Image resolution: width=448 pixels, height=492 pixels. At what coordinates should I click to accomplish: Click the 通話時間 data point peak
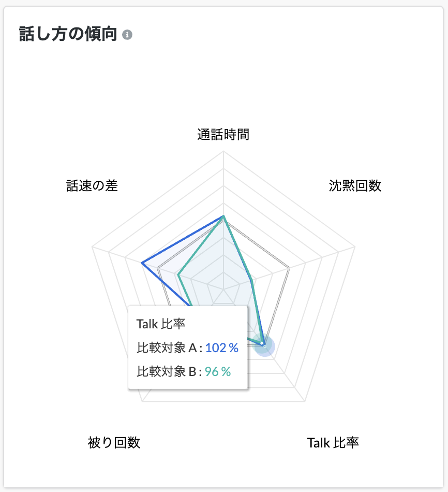point(223,216)
